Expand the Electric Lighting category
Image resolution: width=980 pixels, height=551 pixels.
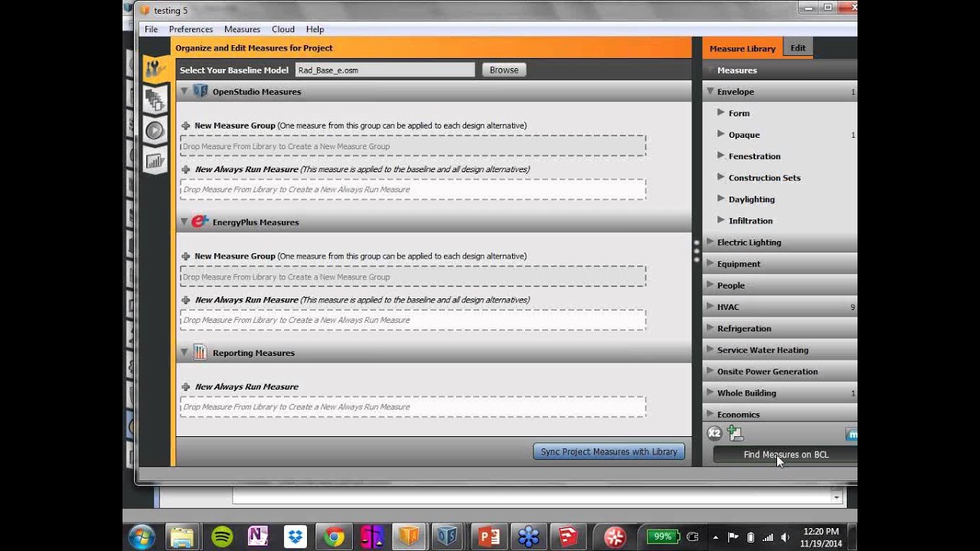click(709, 242)
